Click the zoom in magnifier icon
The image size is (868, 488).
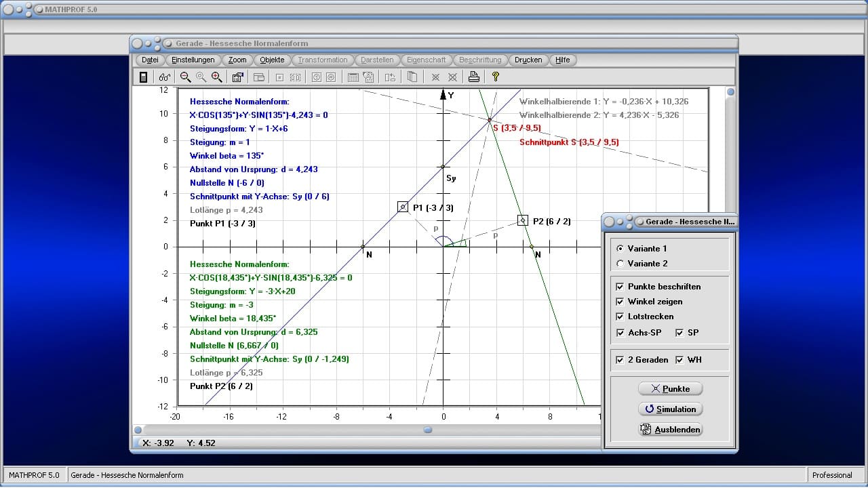217,77
